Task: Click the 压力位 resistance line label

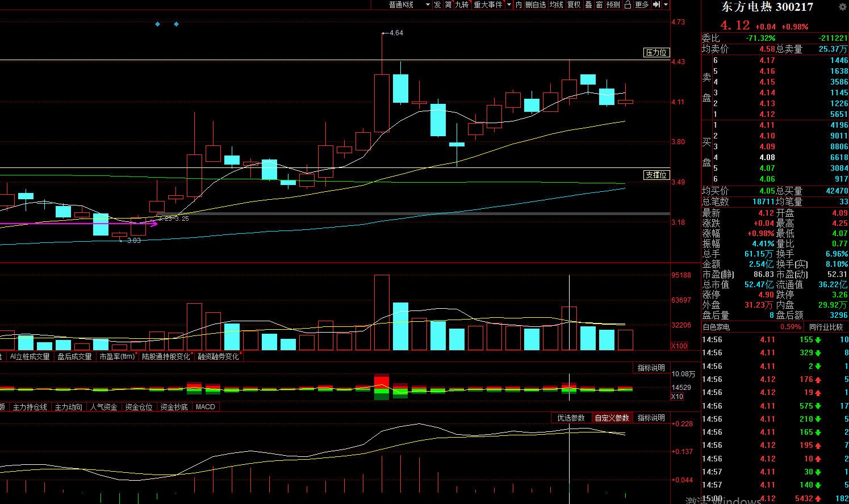Action: [656, 52]
